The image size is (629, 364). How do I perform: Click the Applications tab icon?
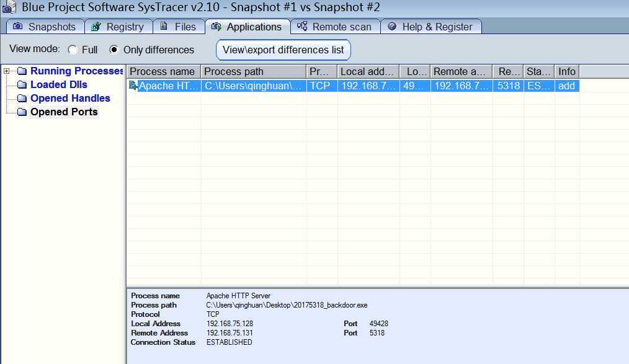click(x=216, y=27)
